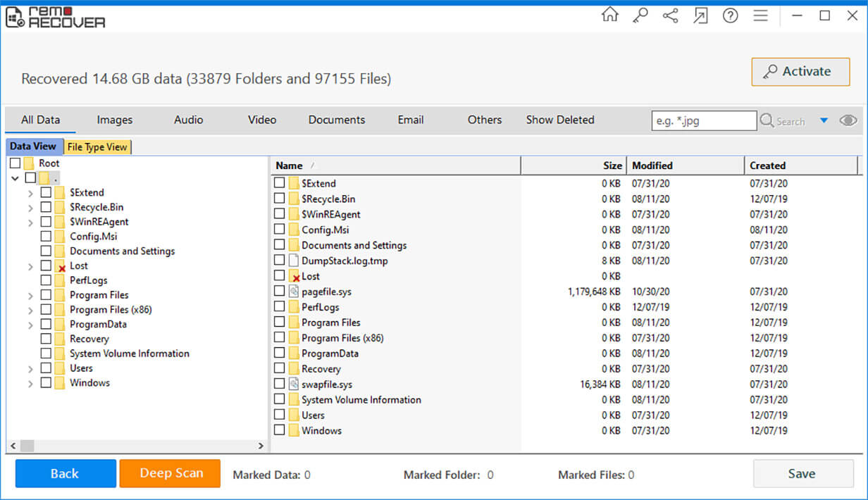Expand the Program Files tree node

point(30,296)
